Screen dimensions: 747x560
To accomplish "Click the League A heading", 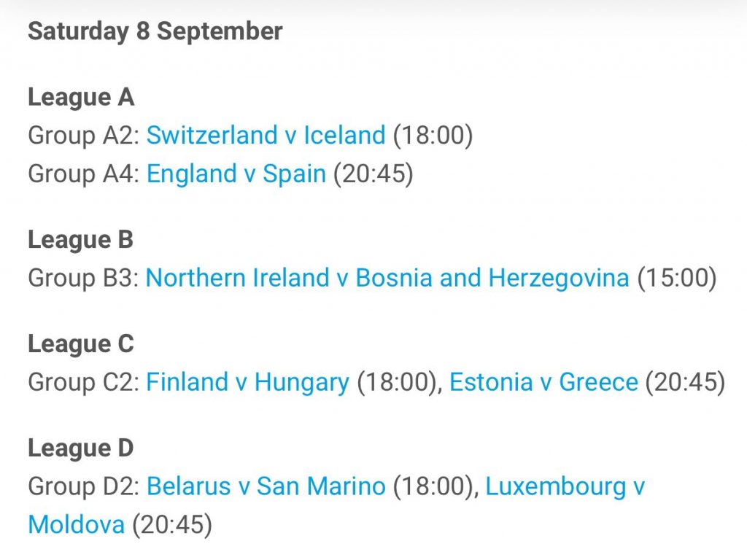I will tap(81, 98).
